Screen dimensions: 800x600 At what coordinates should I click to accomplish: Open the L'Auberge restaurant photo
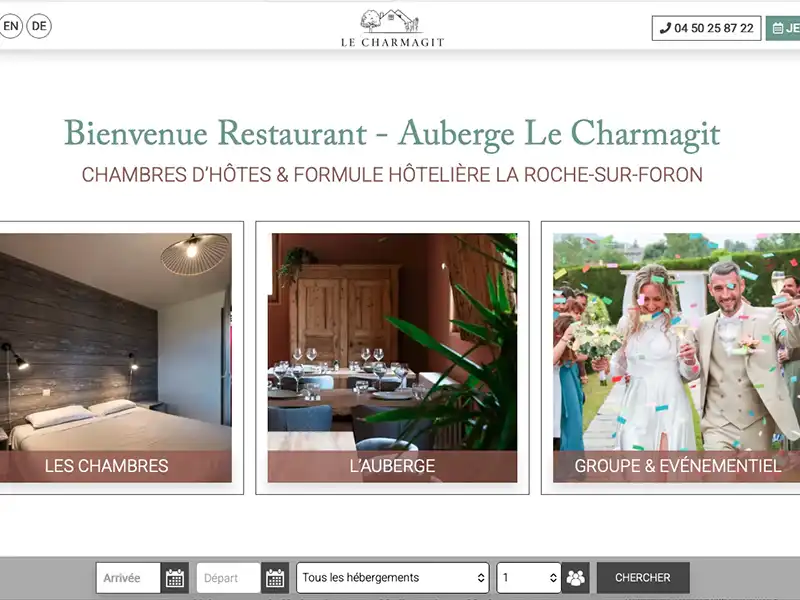click(x=392, y=342)
